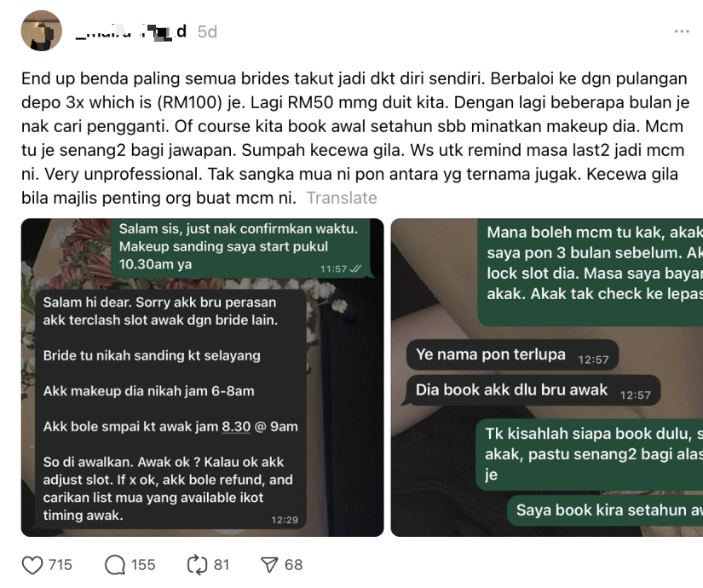Open the first WhatsApp screenshot image
703x588 pixels.
point(202,378)
